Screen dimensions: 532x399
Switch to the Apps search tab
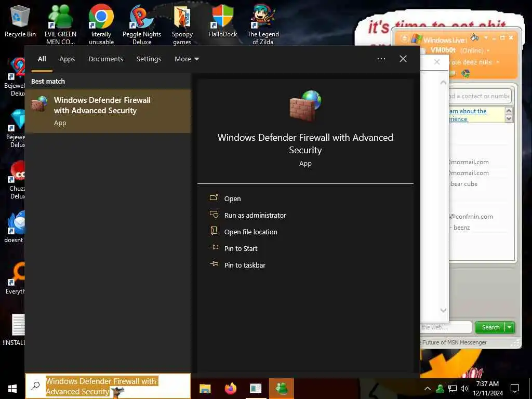[x=67, y=59]
